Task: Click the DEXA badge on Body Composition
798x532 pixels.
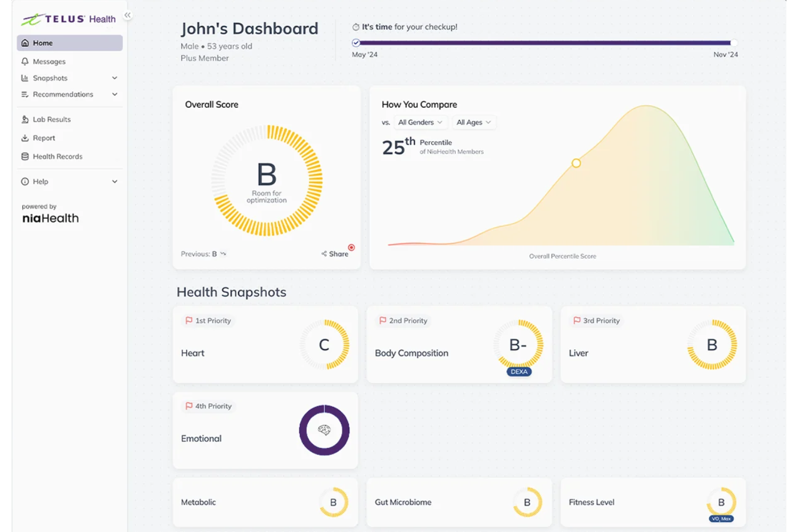Action: coord(519,371)
